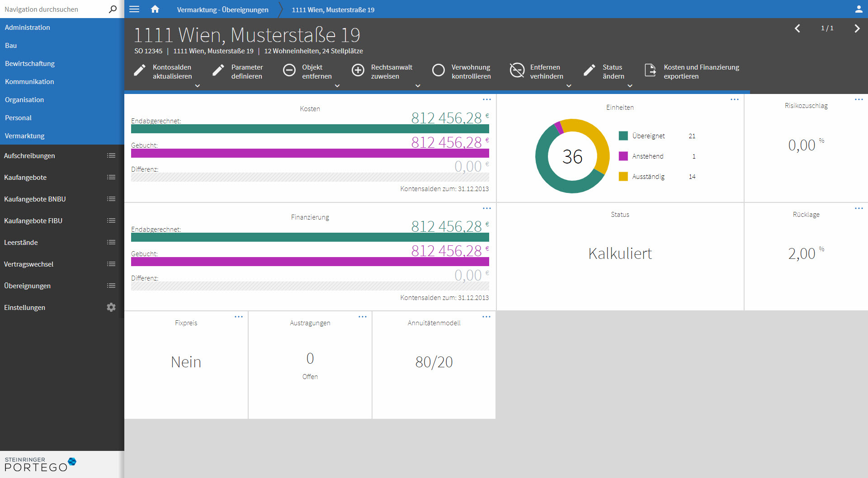Open the hamburger menu in the top bar
The width and height of the screenshot is (868, 478).
point(134,9)
